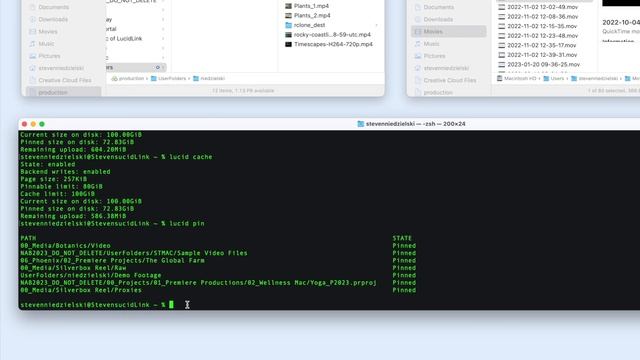This screenshot has height=360, width=640.
Task: Click UserFolders/niedzielski/Demo Footage path line
Action: [91, 276]
